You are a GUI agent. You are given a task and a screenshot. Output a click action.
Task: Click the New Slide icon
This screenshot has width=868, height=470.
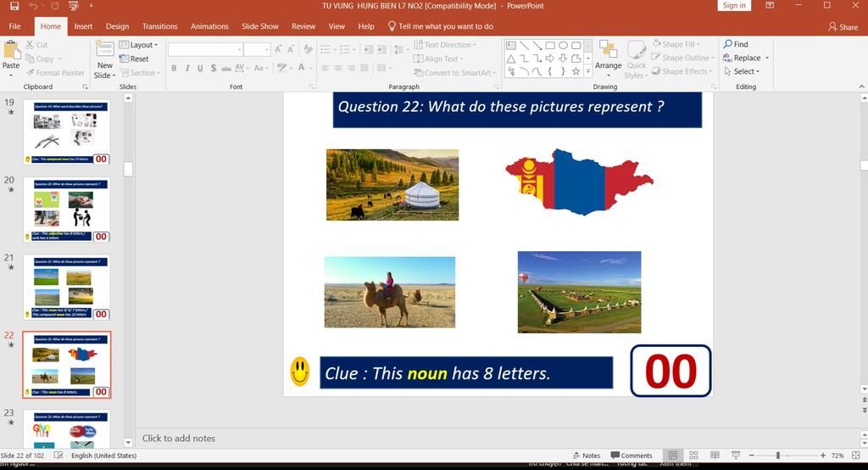point(104,49)
